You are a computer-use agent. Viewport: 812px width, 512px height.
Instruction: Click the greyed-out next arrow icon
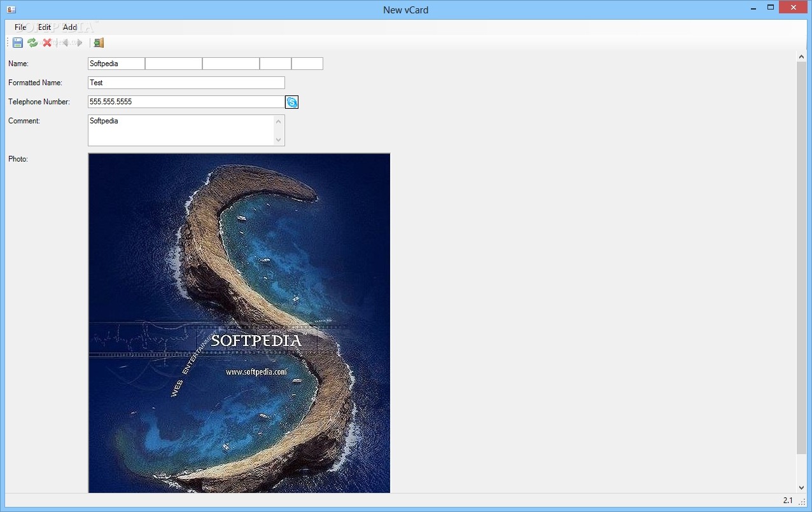coord(79,43)
